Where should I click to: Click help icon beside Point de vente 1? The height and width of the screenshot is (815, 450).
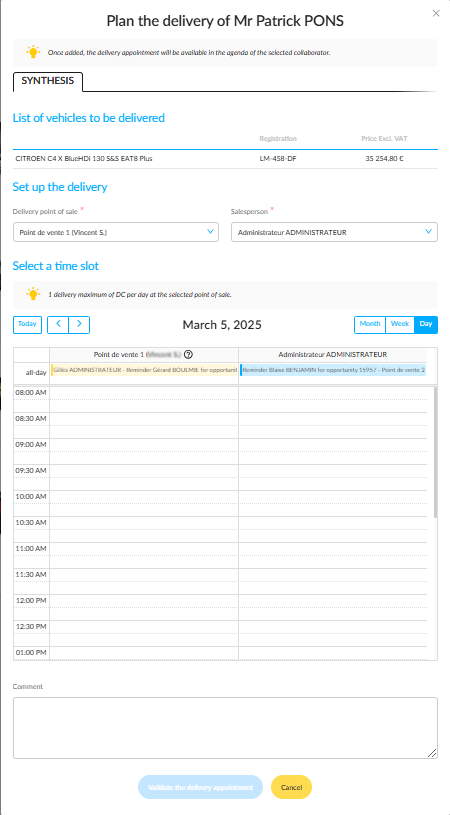[x=189, y=355]
